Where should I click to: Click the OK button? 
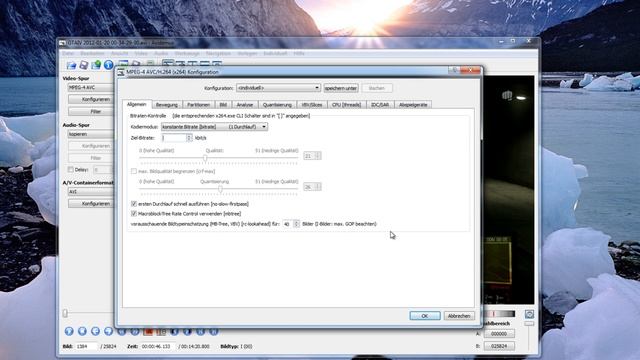point(425,316)
